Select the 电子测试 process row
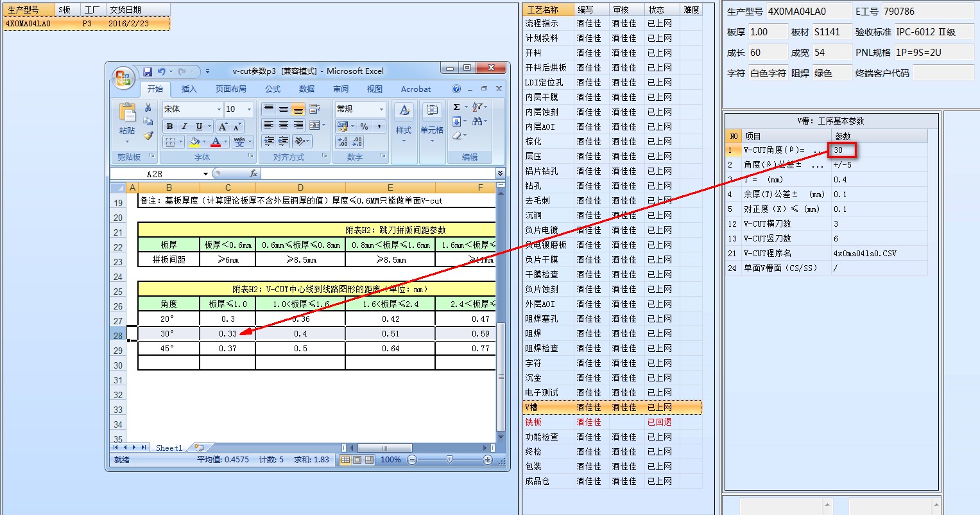 (612, 392)
